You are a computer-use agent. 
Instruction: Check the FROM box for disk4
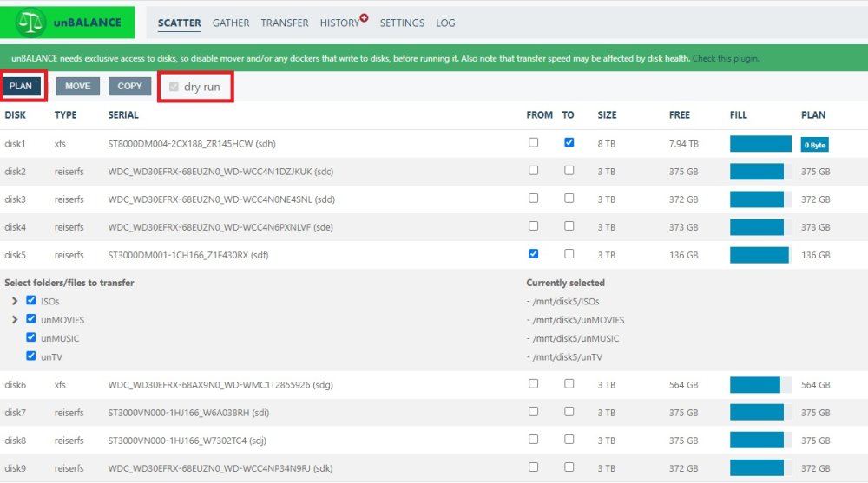[533, 225]
